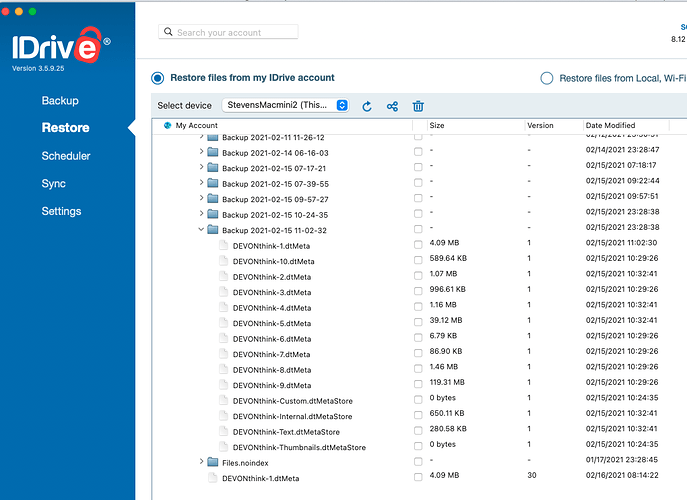
Task: Expand Backup 2021-02-15 09-57-27 folder
Action: tap(201, 198)
